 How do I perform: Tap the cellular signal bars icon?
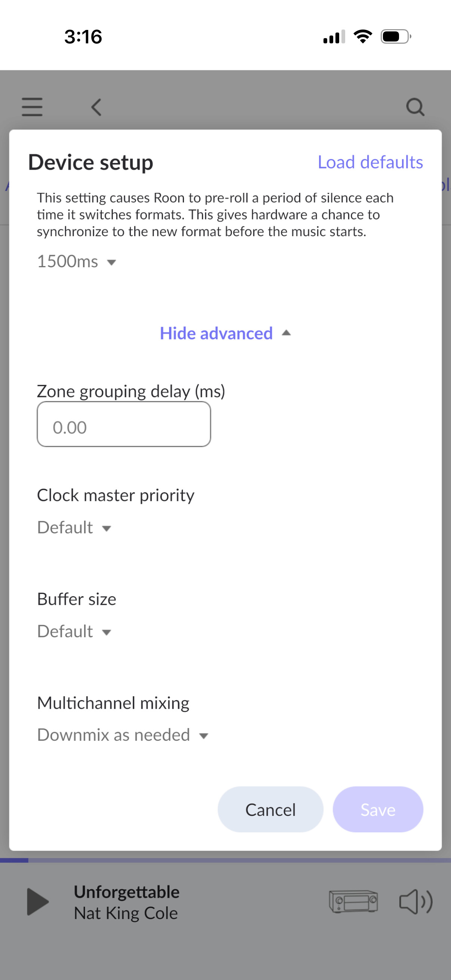334,37
